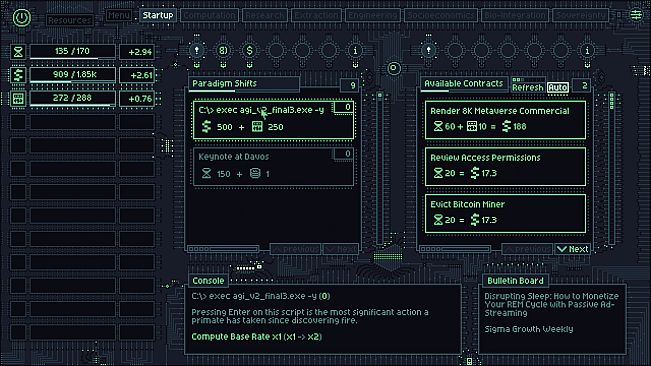
Task: Open info node above Available Contracts
Action: click(587, 51)
